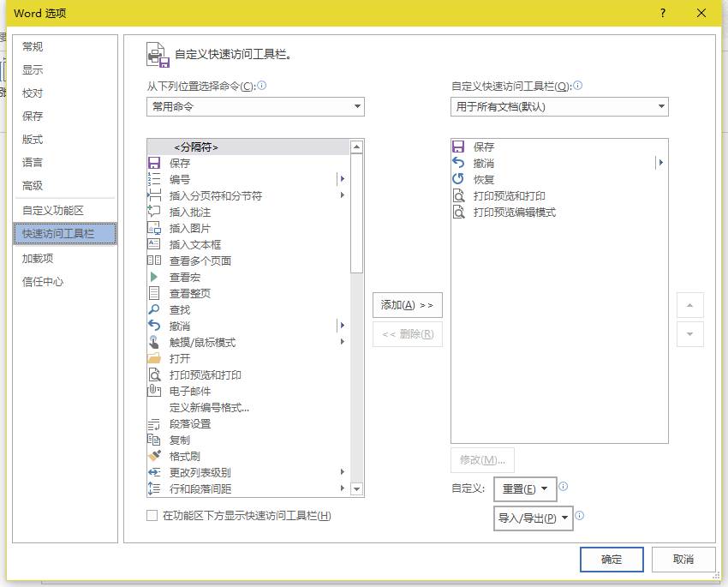Switch to the 自定义功能区 page
Screen dimensions: 728x587
tap(52, 208)
